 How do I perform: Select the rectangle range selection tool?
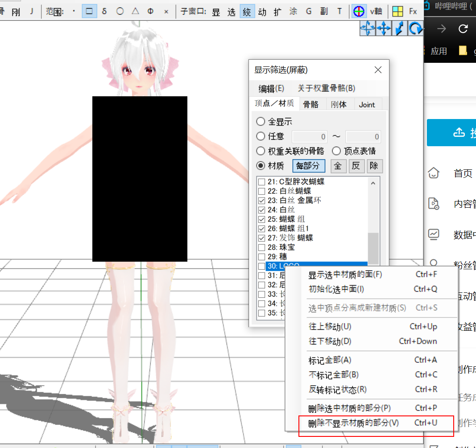click(89, 12)
